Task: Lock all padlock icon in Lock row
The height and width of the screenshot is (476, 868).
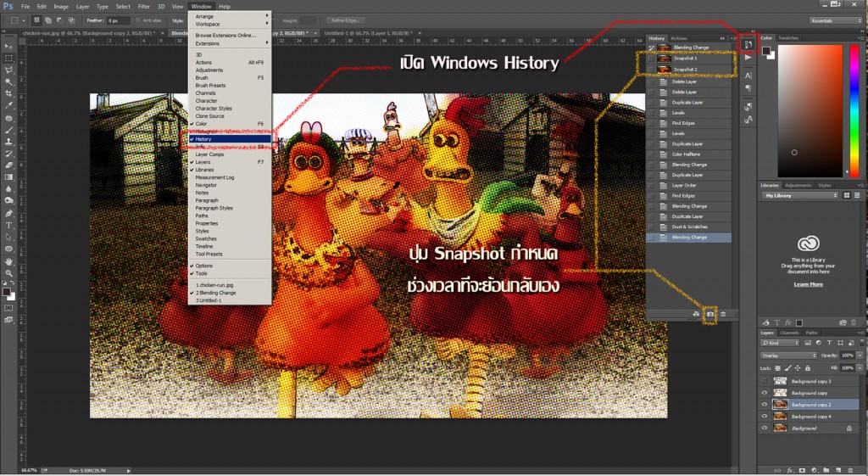Action: point(808,368)
